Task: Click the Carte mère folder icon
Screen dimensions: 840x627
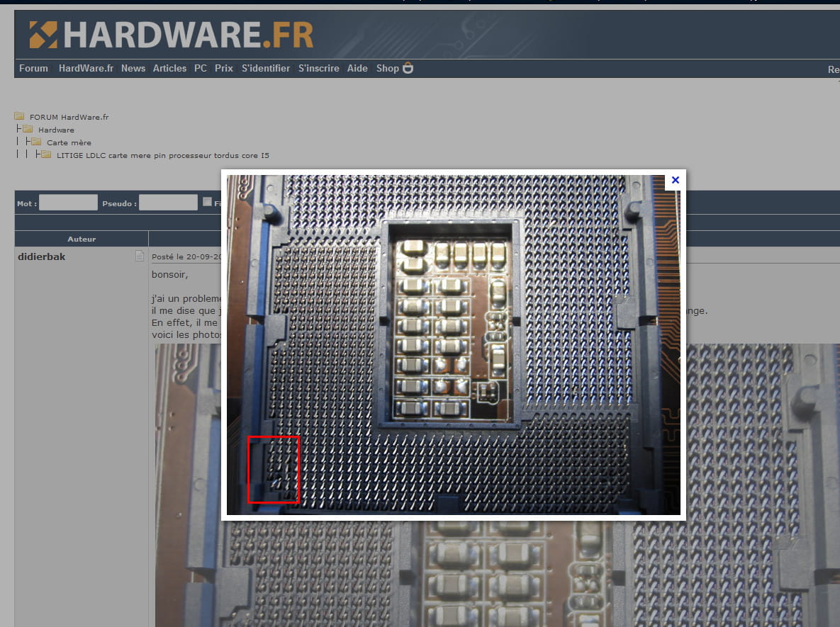Action: [x=36, y=142]
